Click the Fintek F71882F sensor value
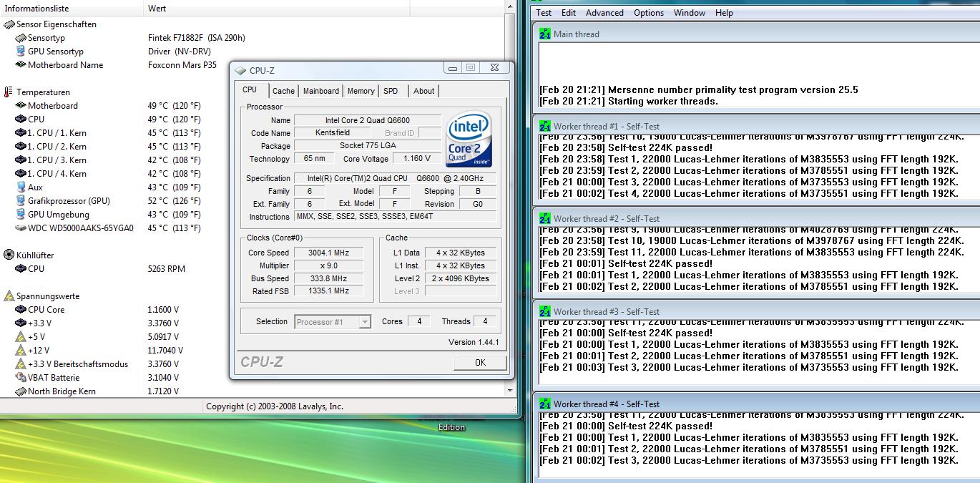 (x=197, y=38)
